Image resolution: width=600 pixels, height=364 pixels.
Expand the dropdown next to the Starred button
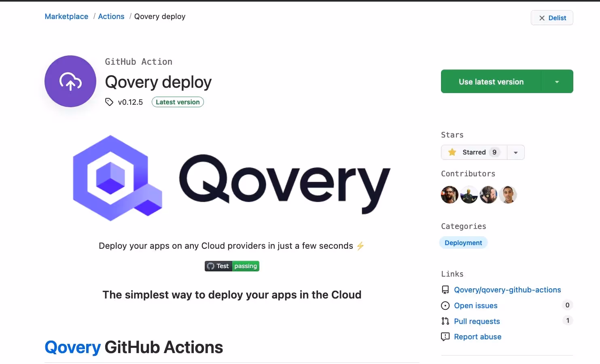click(515, 152)
